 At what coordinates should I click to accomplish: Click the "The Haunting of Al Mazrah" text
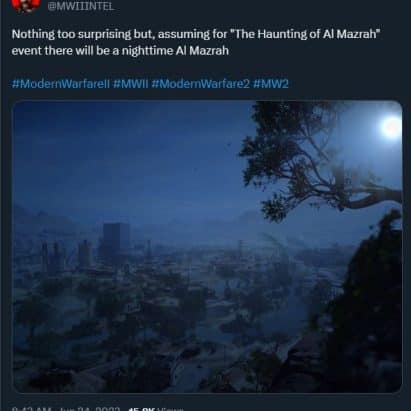[306, 34]
